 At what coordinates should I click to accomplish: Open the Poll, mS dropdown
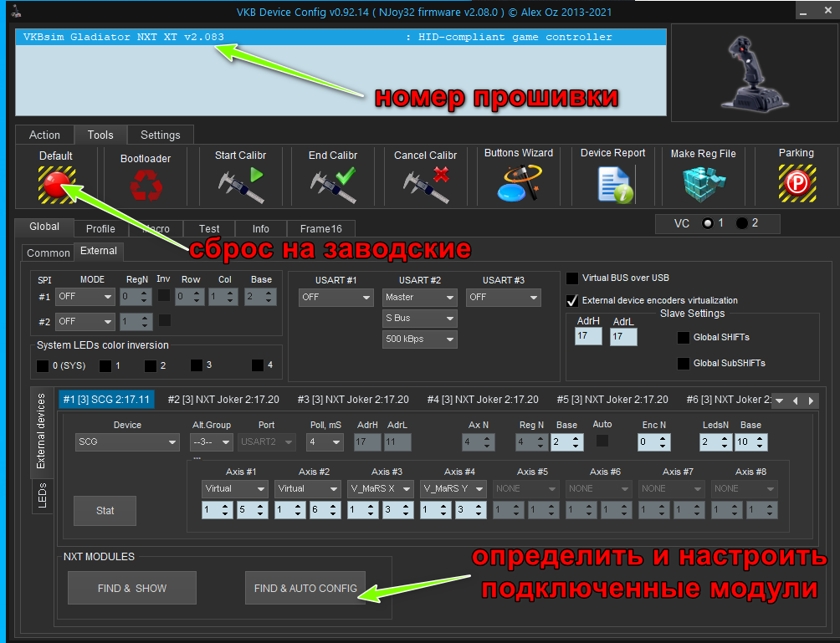tap(325, 442)
